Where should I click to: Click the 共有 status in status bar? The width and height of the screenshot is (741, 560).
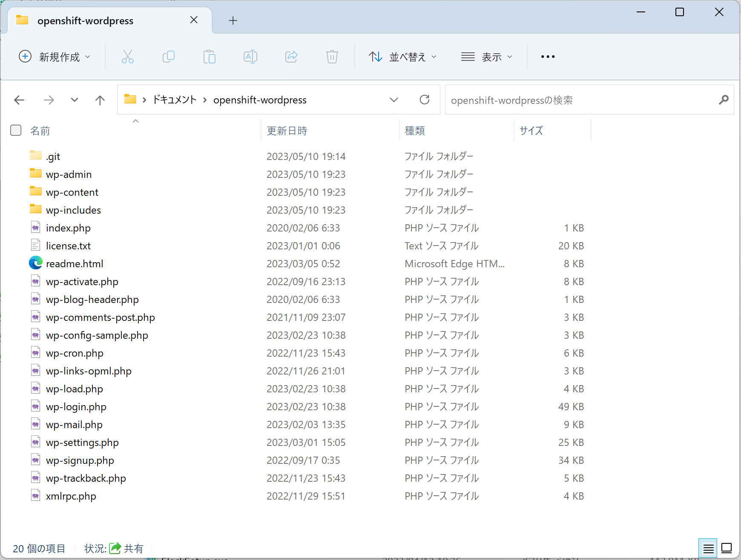126,549
